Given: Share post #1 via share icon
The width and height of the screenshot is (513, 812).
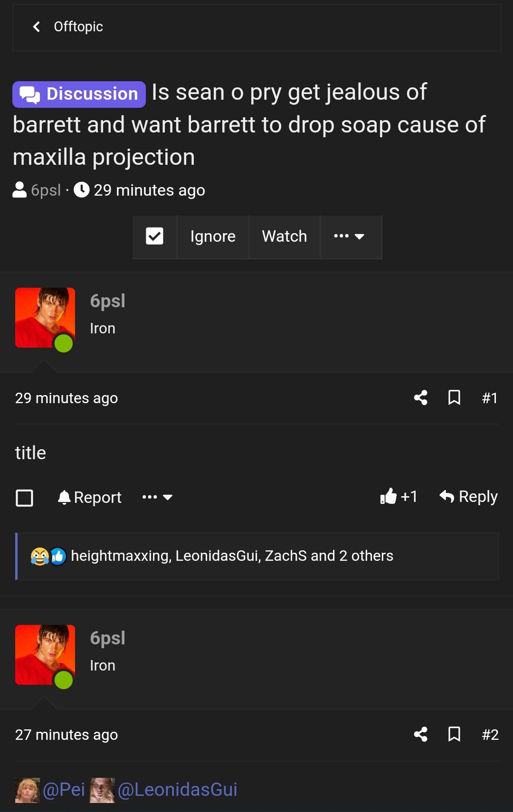Looking at the screenshot, I should pos(420,397).
